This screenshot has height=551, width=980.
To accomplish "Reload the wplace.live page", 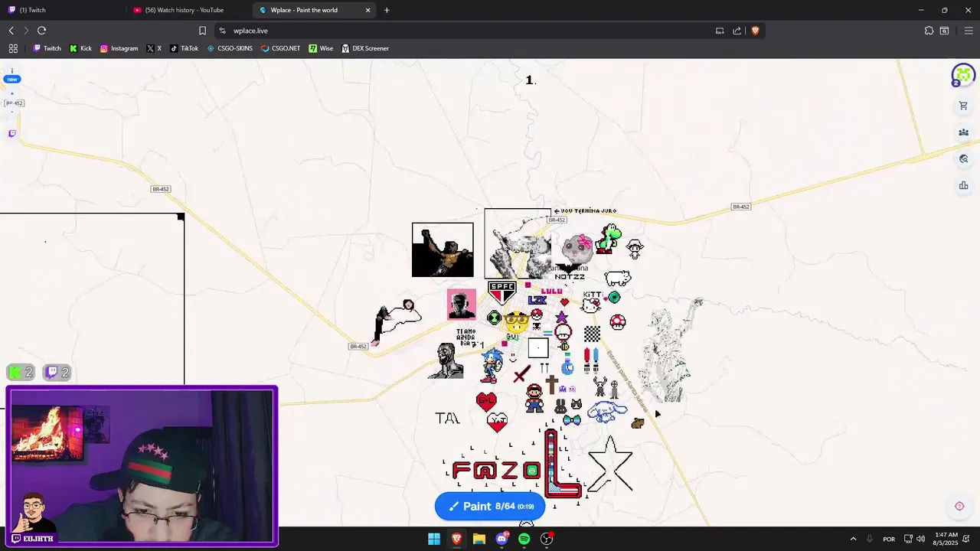I will (41, 31).
